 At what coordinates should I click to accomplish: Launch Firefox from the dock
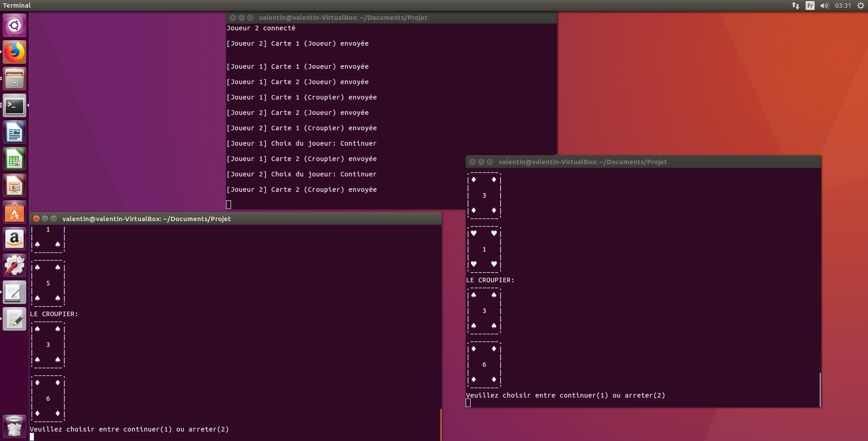(14, 52)
